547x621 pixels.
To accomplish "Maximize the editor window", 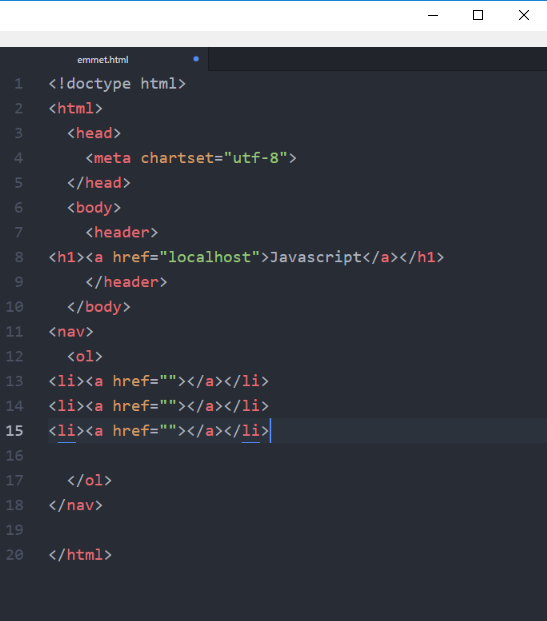I will pos(478,15).
